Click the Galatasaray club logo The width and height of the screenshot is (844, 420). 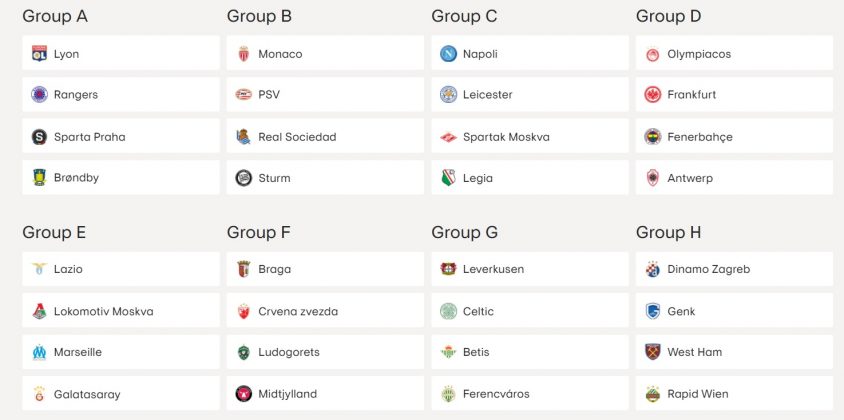pos(40,394)
